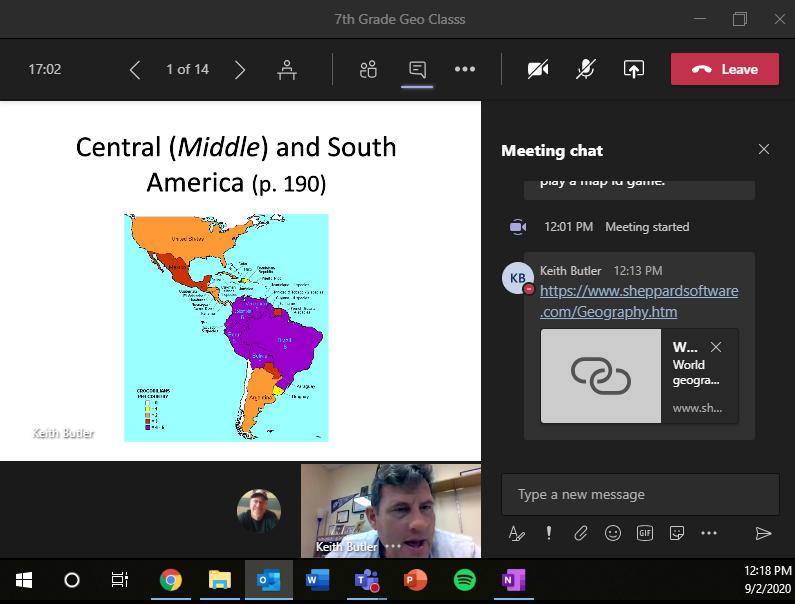Open Task View on the taskbar
The image size is (795, 604).
pyautogui.click(x=120, y=580)
